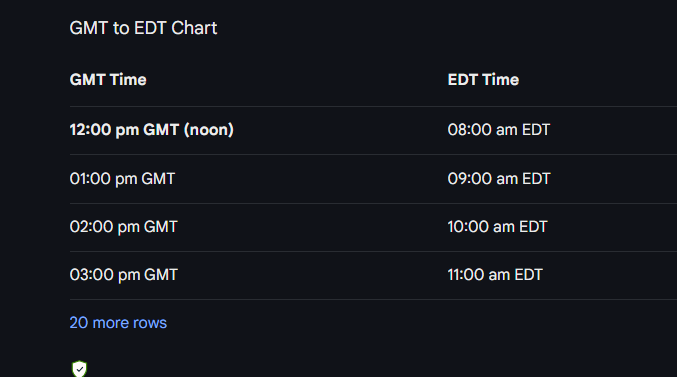Viewport: 677px width, 377px height.
Task: Click the "EDT Time" column header
Action: (483, 79)
